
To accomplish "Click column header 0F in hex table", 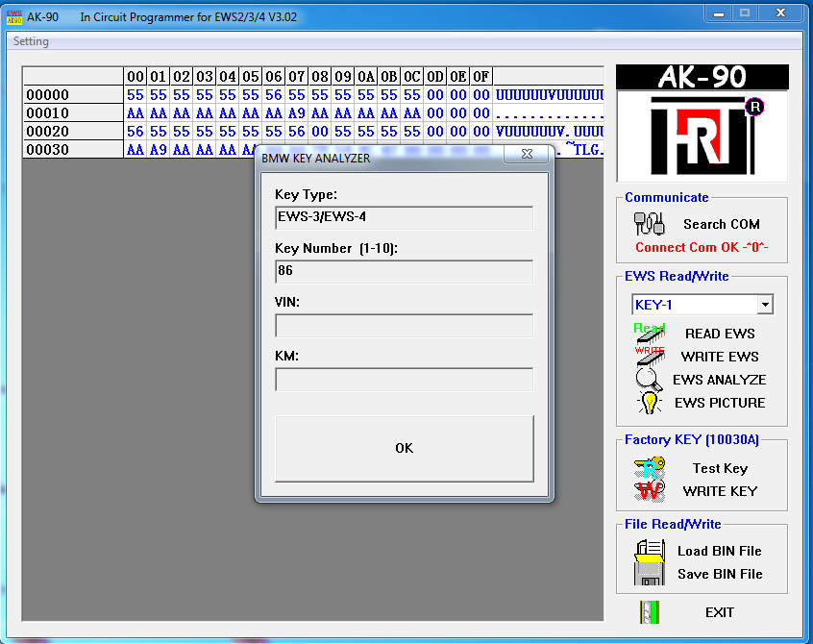I will click(x=481, y=77).
